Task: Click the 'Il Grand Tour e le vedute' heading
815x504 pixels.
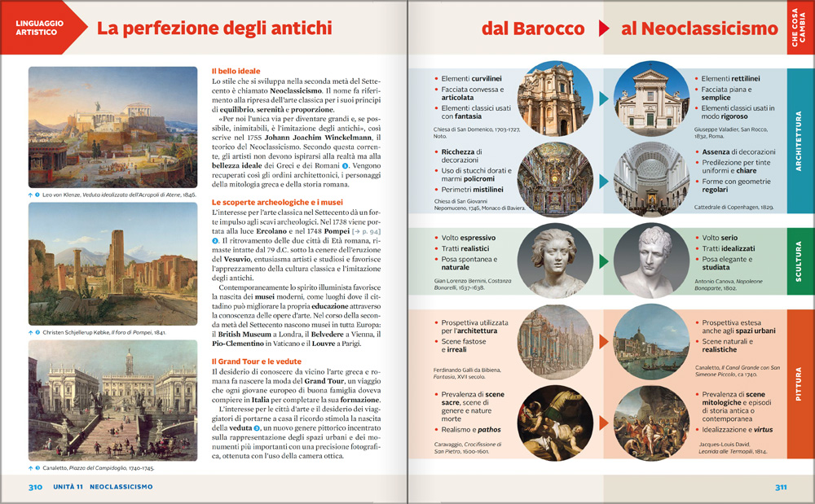Action: click(256, 362)
